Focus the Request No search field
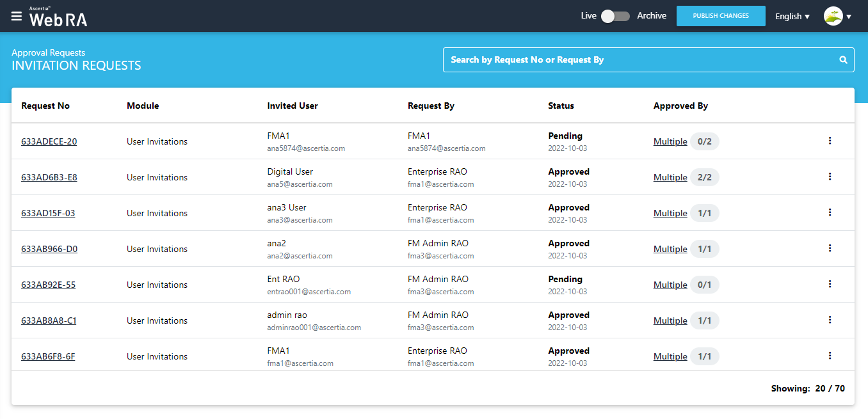This screenshot has height=419, width=868. (640, 59)
